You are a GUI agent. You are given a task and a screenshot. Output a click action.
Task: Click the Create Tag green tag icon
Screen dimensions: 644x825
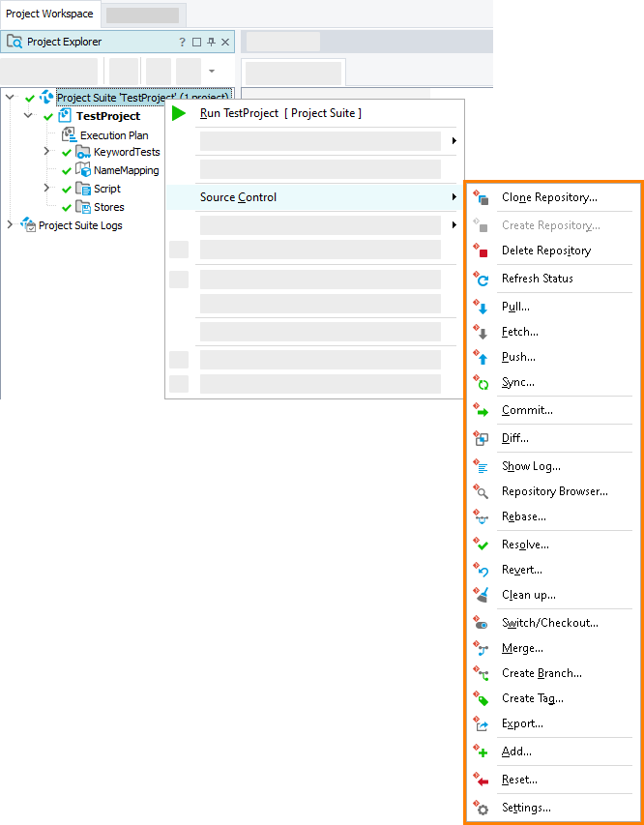click(x=481, y=699)
